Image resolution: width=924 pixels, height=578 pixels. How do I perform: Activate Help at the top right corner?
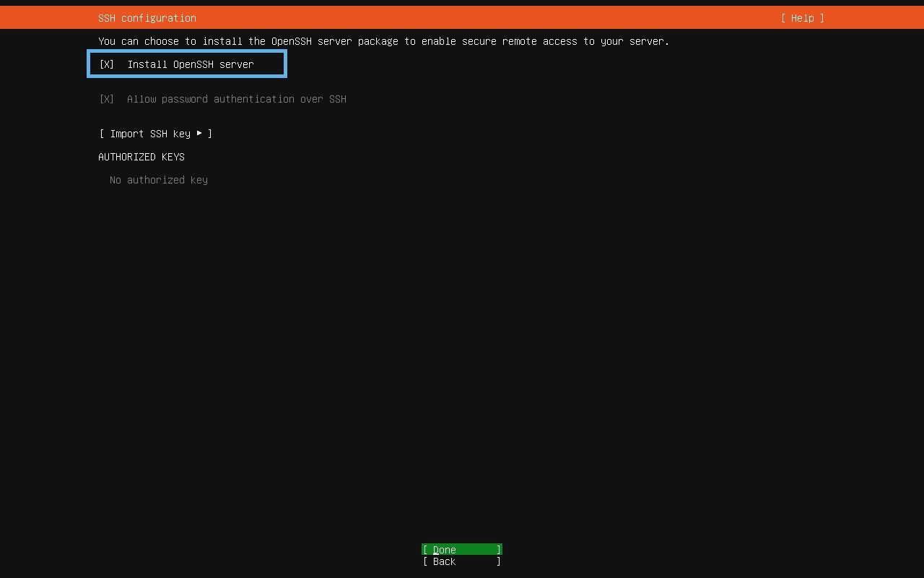point(801,18)
